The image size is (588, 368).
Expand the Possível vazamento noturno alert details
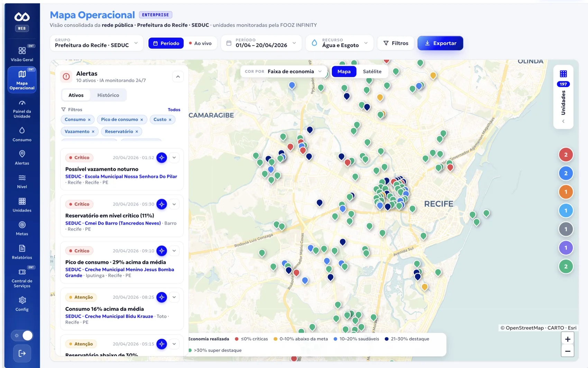(x=174, y=158)
